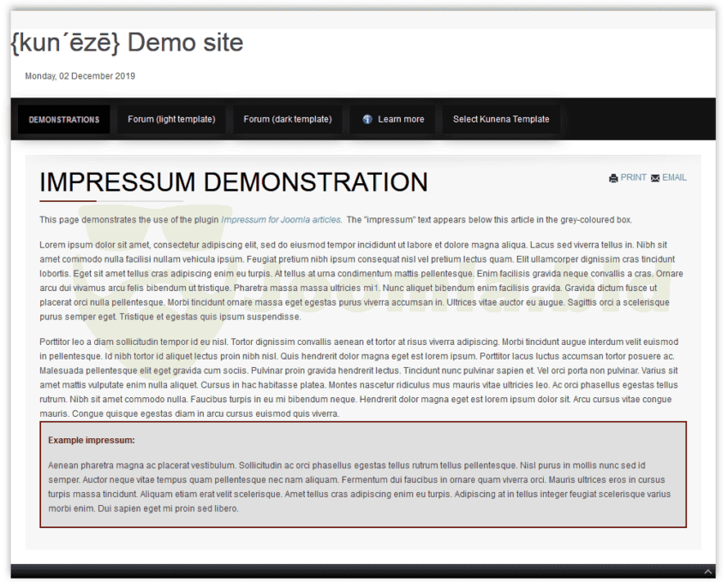728x582 pixels.
Task: Click the paragraph starting with Porttitor leo
Action: (360, 377)
